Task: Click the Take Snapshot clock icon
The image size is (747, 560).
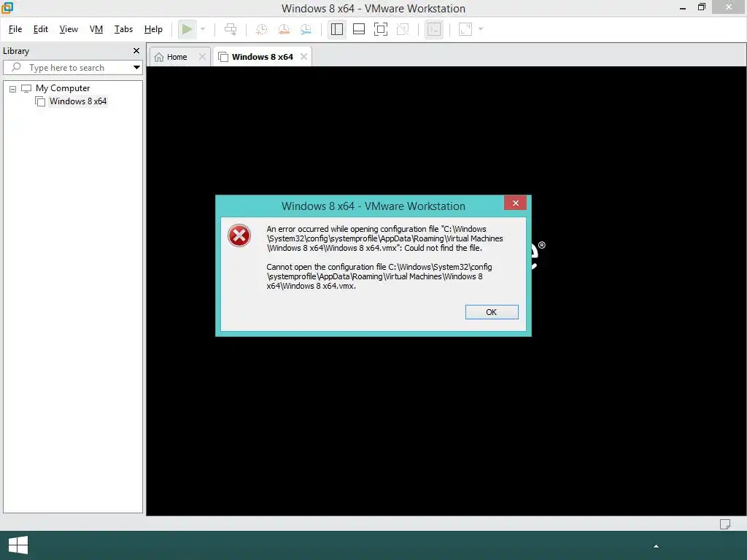Action: (x=262, y=29)
